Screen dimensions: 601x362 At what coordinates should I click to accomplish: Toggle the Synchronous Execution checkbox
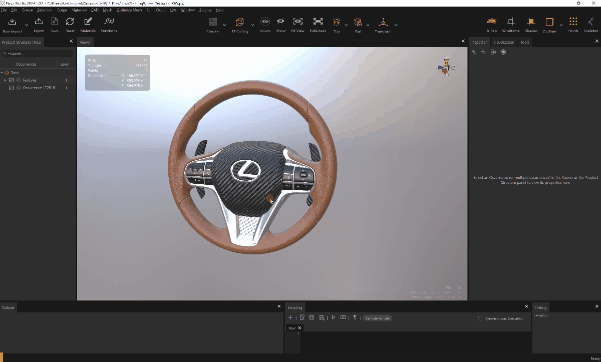[480, 318]
